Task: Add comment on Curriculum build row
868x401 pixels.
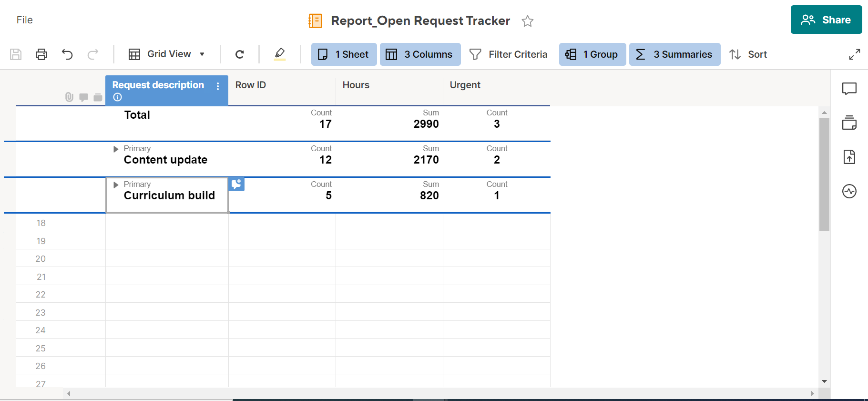Action: [236, 184]
